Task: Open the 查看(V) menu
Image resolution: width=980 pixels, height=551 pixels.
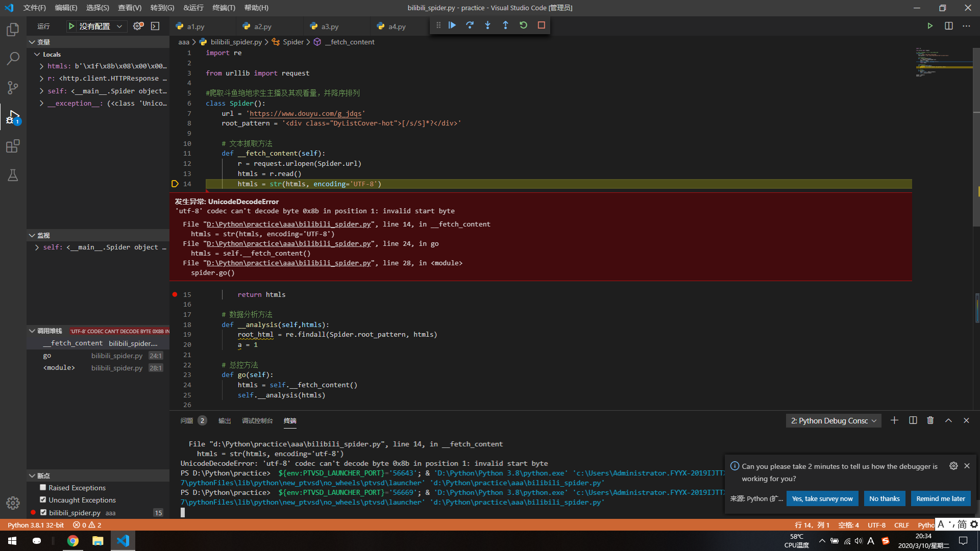Action: point(130,8)
